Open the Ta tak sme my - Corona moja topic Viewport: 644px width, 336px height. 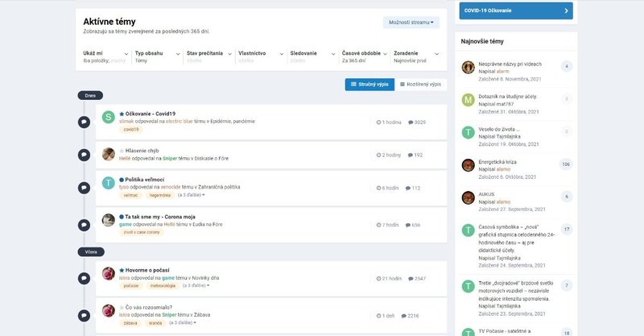160,217
